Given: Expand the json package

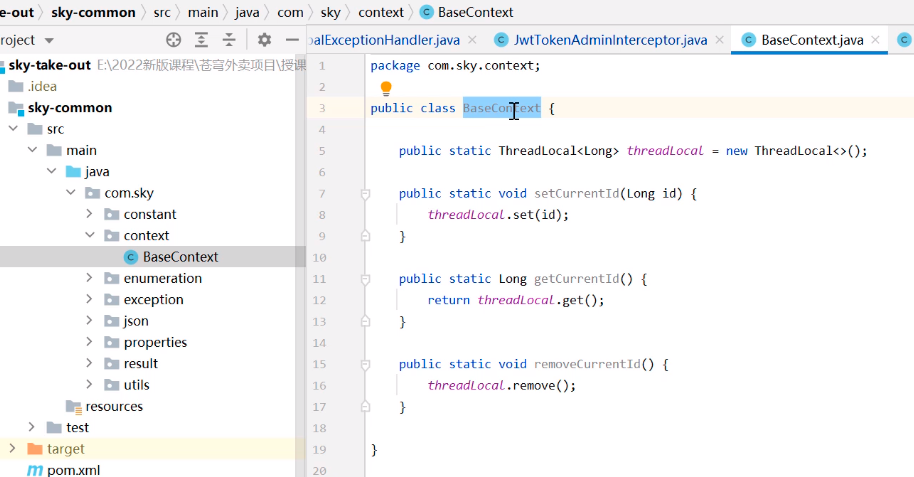Looking at the screenshot, I should click(x=89, y=321).
